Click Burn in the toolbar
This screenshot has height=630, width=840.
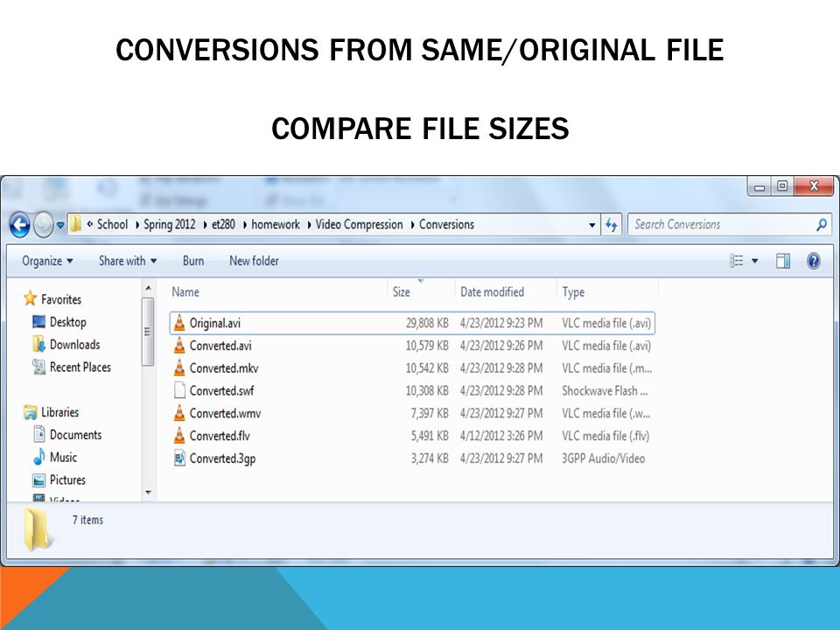click(192, 261)
